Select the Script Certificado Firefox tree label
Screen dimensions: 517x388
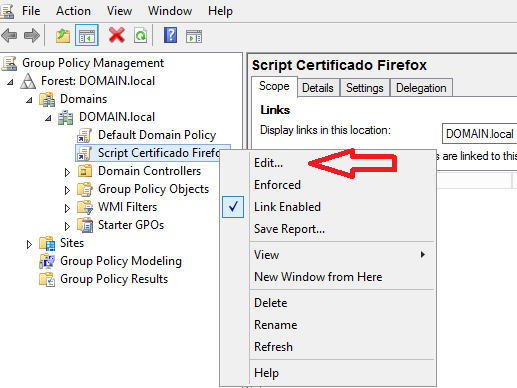[x=159, y=153]
